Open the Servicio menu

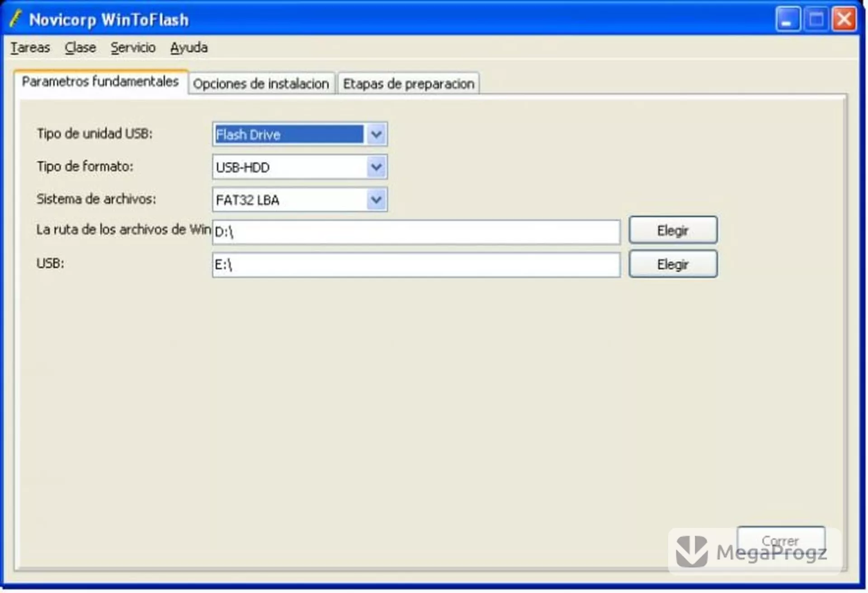[x=133, y=47]
